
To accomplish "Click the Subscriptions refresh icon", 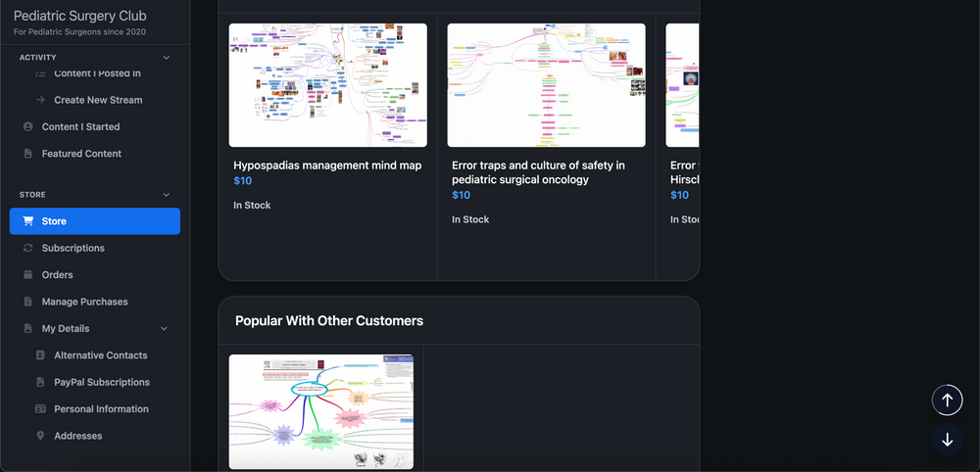I will pyautogui.click(x=27, y=248).
